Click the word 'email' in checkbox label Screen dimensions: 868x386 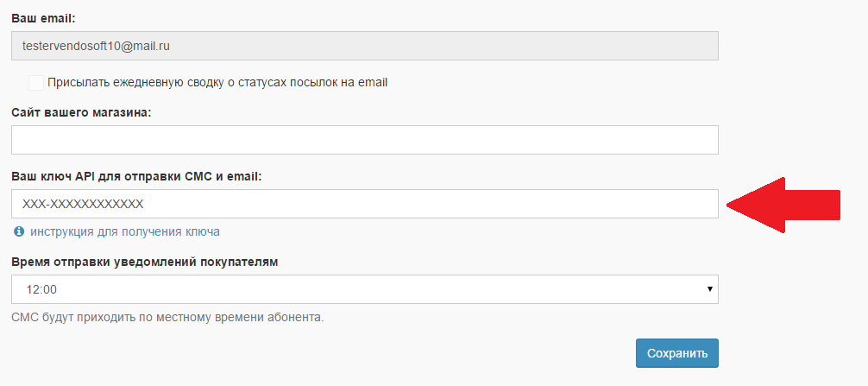372,83
